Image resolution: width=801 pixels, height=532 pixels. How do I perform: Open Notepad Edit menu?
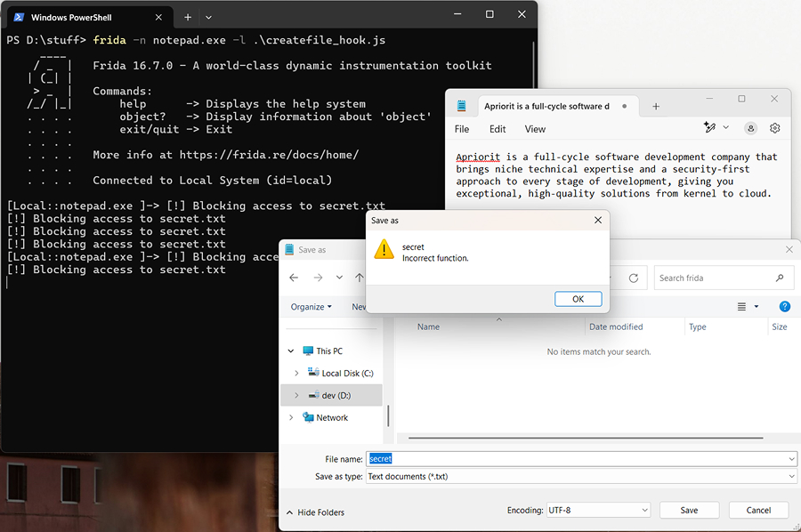point(497,129)
